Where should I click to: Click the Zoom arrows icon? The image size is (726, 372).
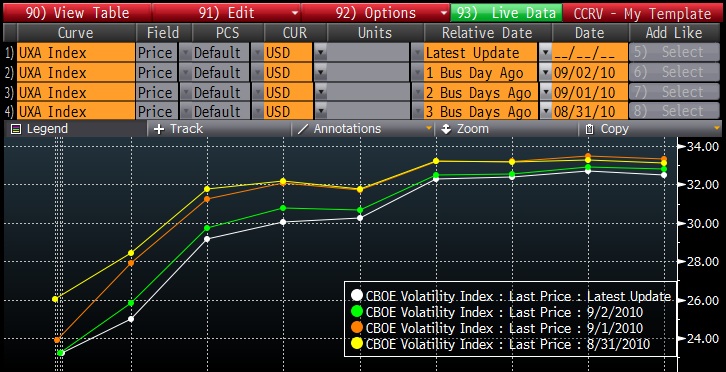tap(446, 129)
